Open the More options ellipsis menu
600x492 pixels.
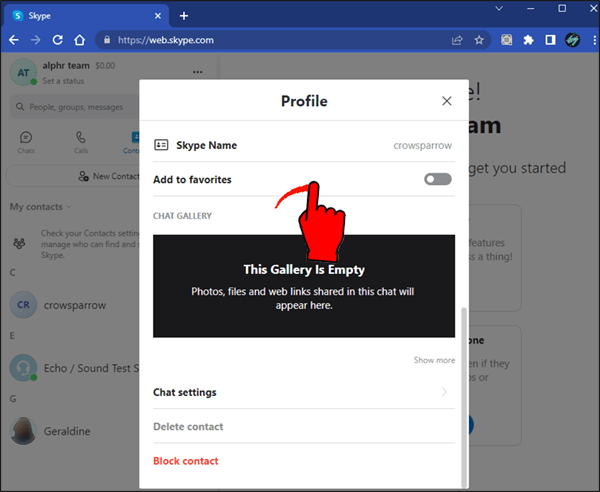click(197, 72)
